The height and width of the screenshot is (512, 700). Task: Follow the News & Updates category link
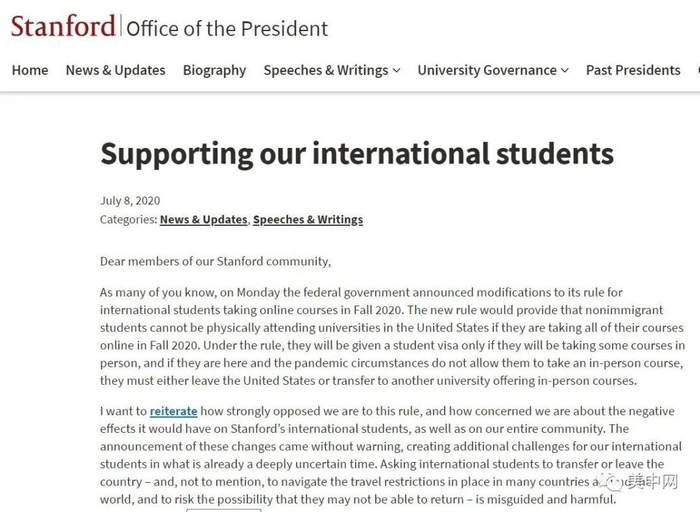coord(203,219)
